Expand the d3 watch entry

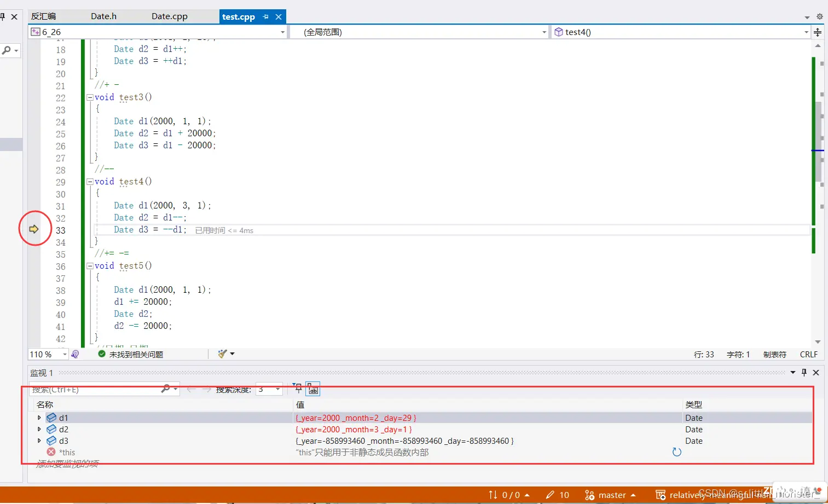click(x=39, y=441)
